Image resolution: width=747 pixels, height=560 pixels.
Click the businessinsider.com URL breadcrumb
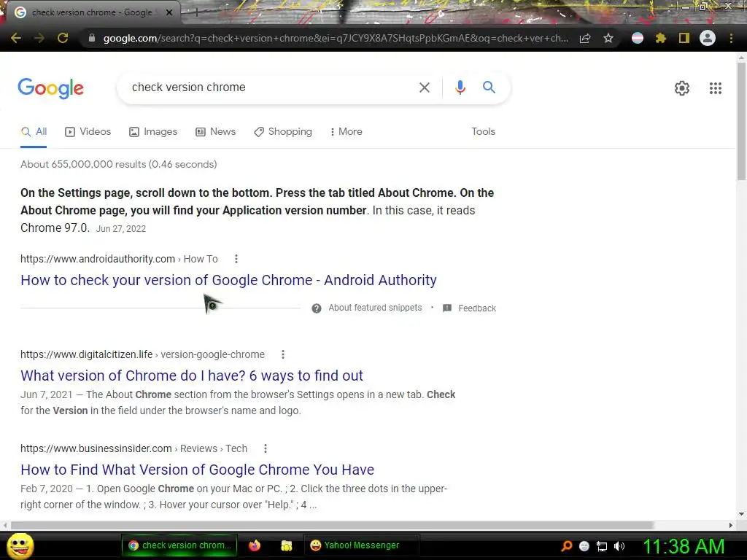click(134, 448)
